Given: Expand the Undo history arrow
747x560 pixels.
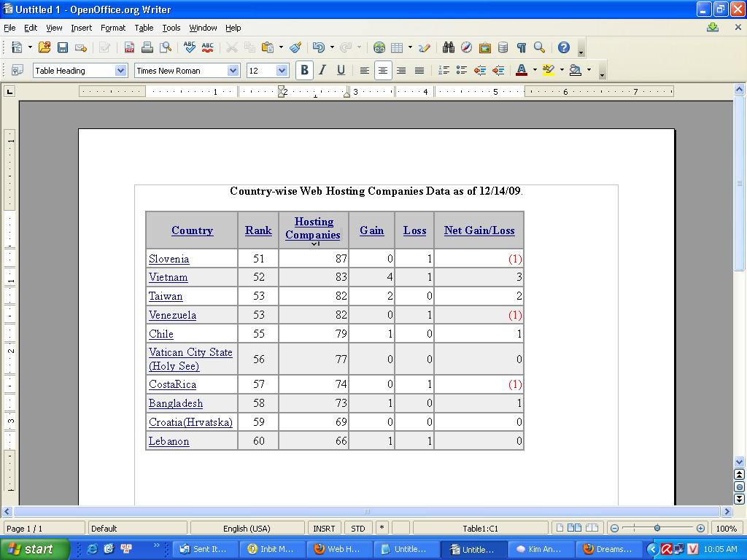Looking at the screenshot, I should [x=332, y=47].
